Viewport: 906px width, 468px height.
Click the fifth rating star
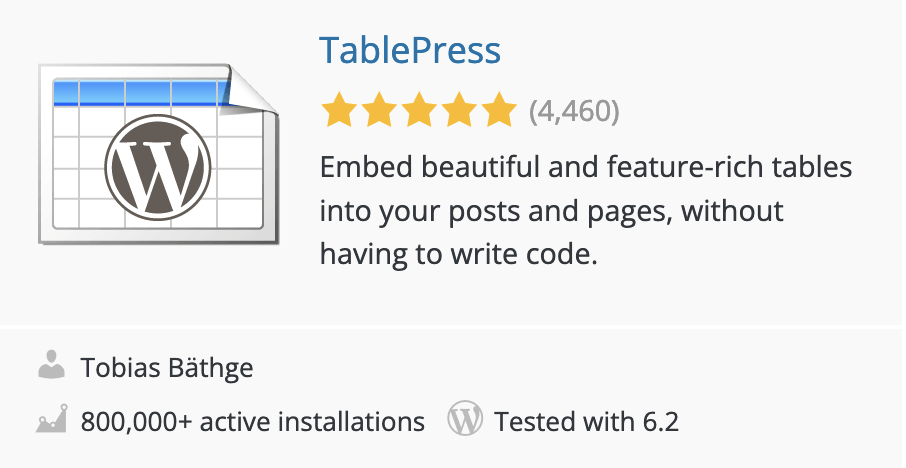496,111
